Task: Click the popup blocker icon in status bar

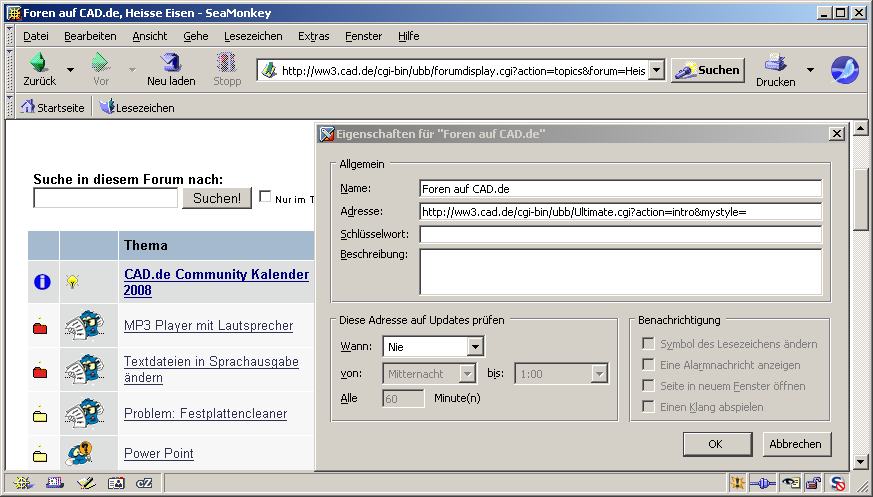Action: [x=738, y=483]
